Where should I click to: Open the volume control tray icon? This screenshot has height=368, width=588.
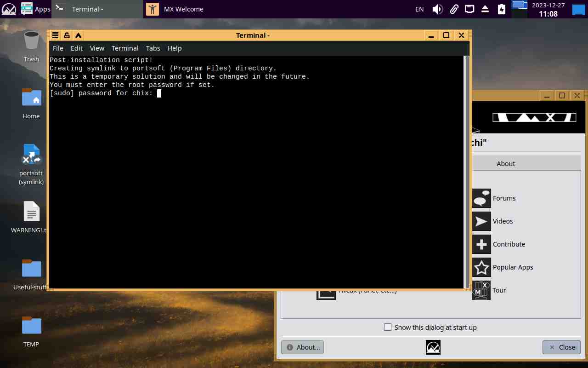[437, 9]
